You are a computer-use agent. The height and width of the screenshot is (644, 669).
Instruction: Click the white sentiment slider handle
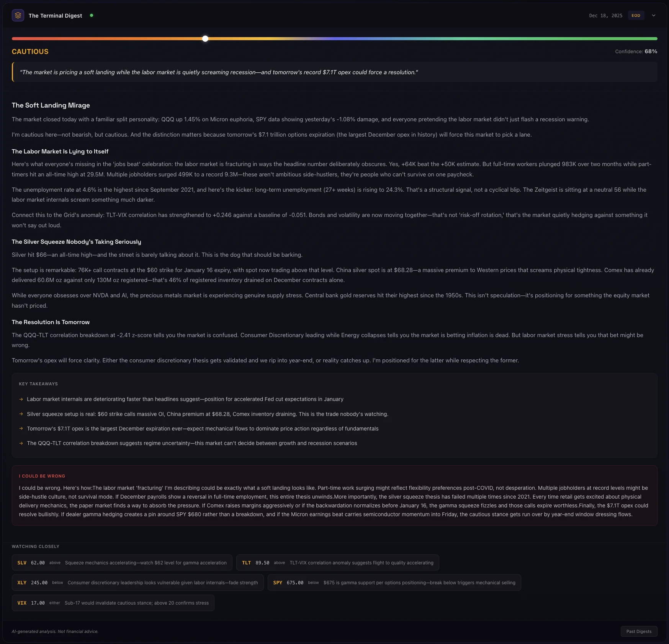[205, 38]
